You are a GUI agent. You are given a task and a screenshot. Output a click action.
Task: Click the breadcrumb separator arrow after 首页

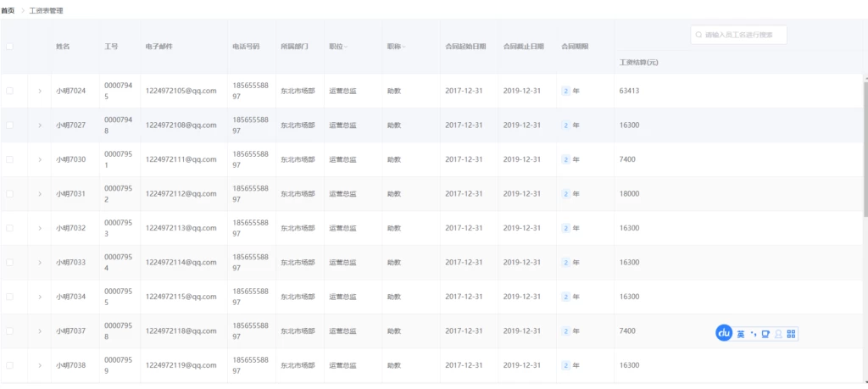click(22, 10)
